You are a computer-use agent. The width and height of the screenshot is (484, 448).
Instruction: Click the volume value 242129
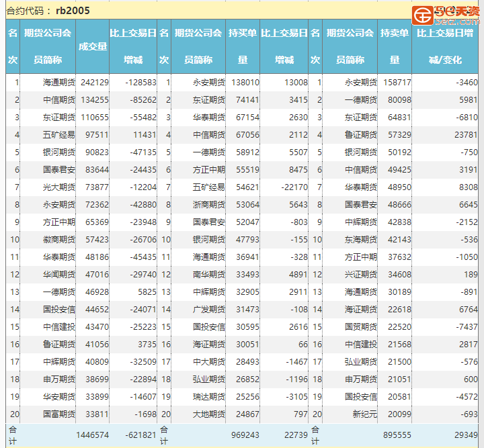95,83
